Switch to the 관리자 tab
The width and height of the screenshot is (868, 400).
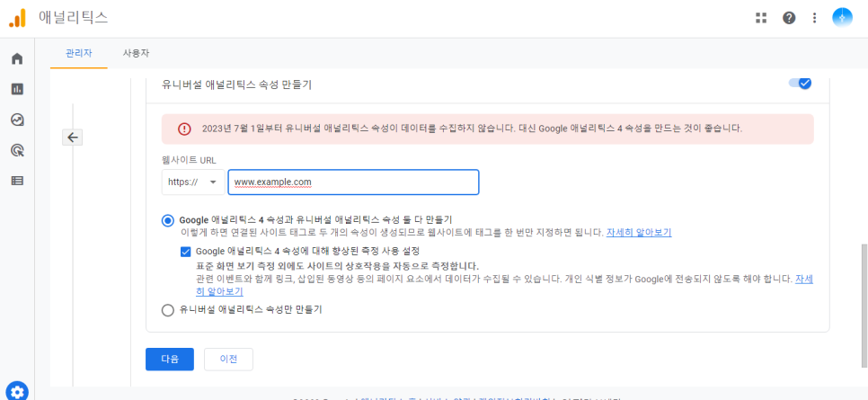point(78,53)
